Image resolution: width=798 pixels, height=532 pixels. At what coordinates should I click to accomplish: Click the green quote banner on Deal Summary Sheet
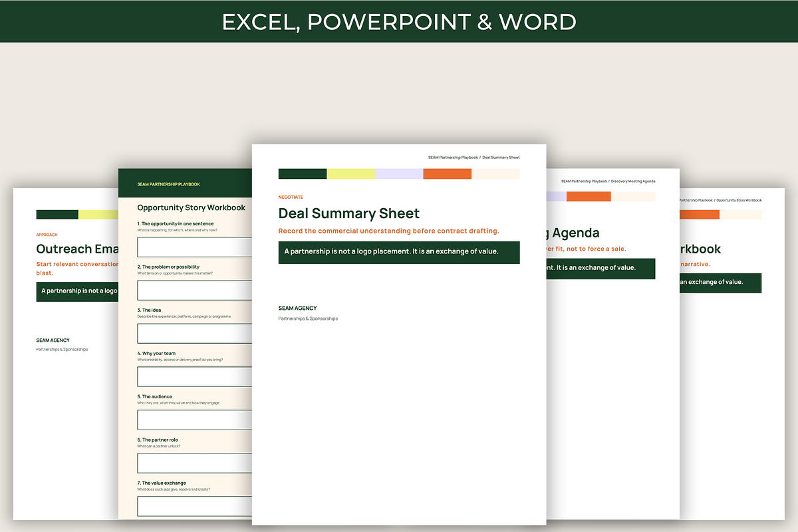click(399, 252)
